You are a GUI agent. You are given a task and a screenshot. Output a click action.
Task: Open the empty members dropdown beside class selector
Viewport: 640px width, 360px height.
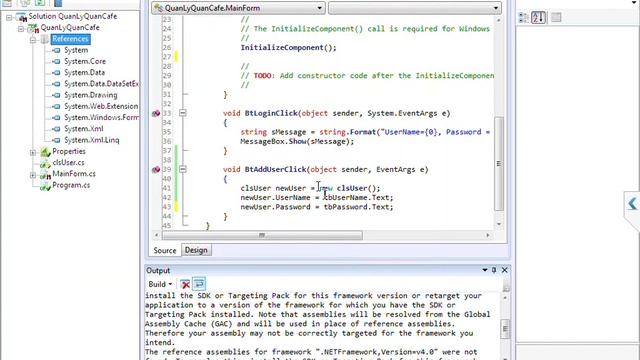click(x=415, y=8)
